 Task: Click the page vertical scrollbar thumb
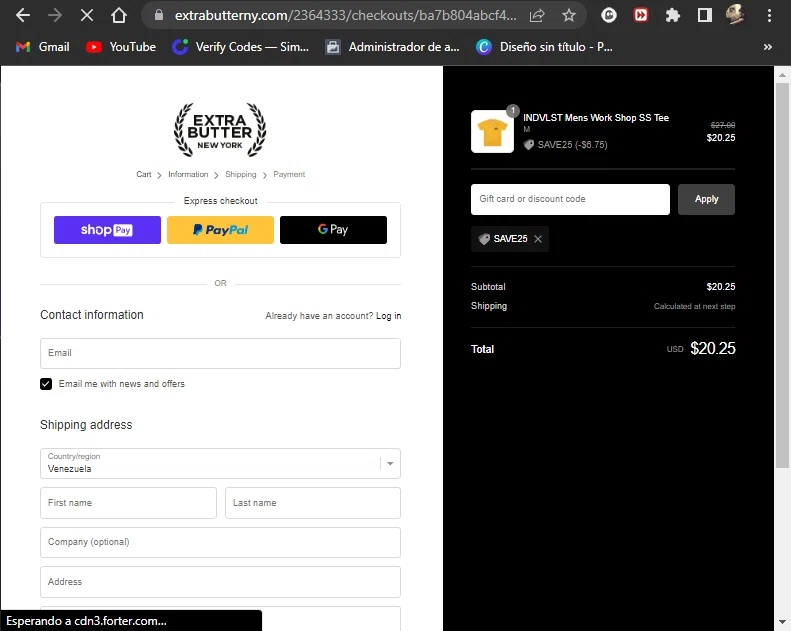coord(782,275)
